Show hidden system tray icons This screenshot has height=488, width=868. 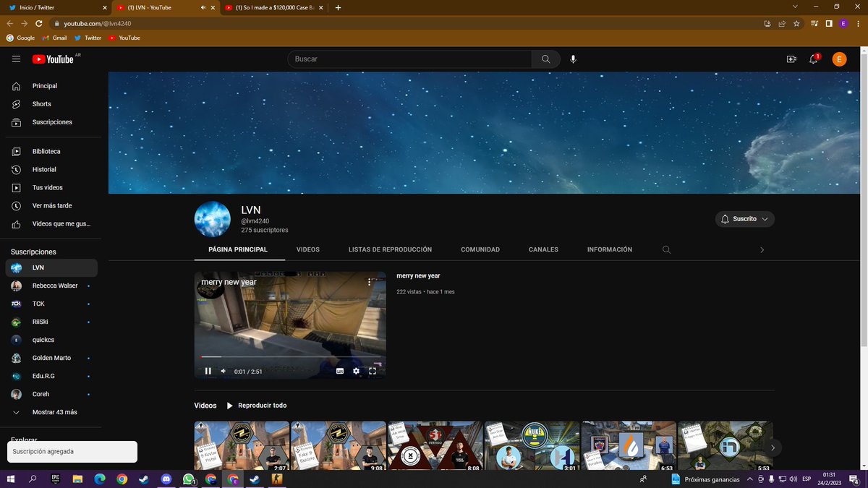coord(750,479)
